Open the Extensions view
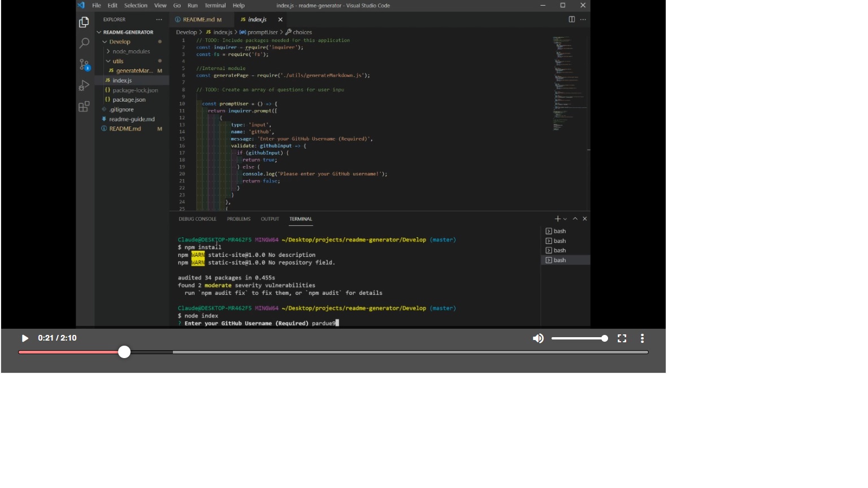Screen dimensions: 868x488 84,106
